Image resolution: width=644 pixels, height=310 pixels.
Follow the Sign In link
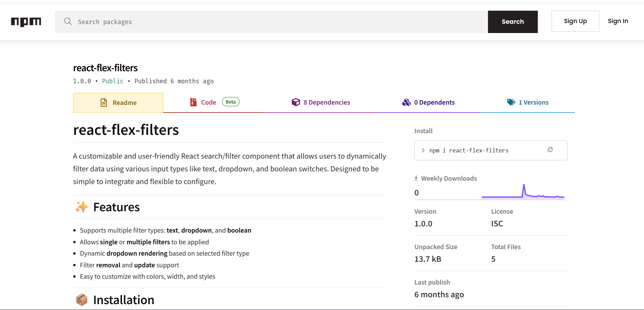[618, 21]
